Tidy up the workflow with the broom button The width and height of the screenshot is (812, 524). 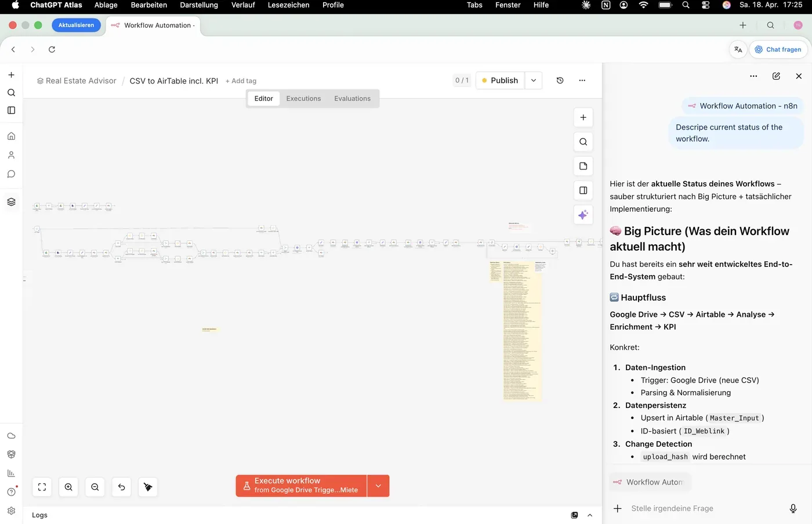(x=148, y=487)
